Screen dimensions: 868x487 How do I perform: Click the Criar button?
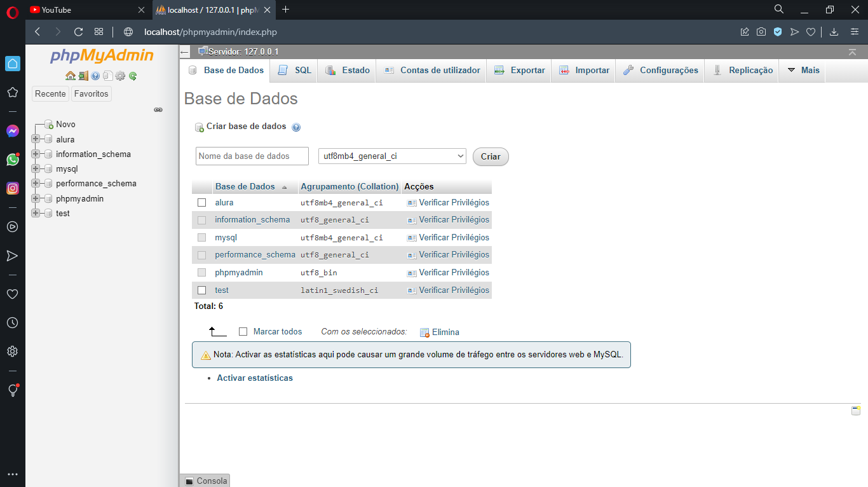(491, 156)
